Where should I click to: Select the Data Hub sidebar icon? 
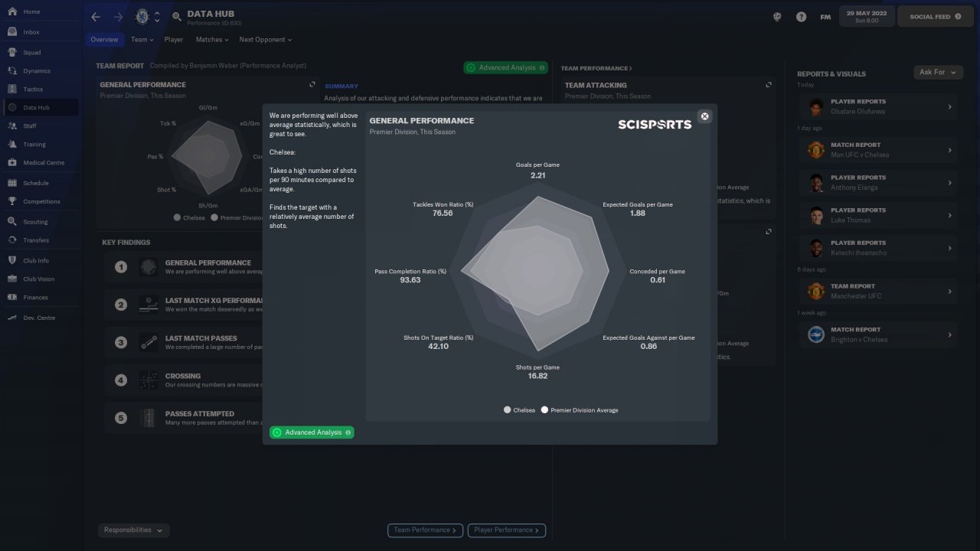tap(12, 107)
